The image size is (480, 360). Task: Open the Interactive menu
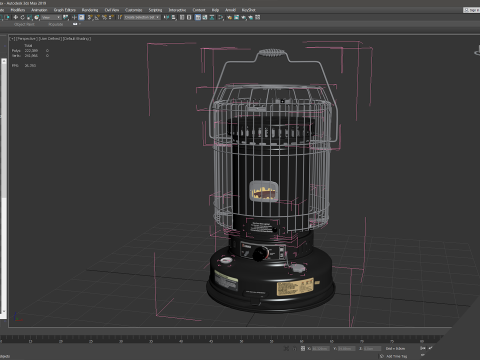click(177, 10)
